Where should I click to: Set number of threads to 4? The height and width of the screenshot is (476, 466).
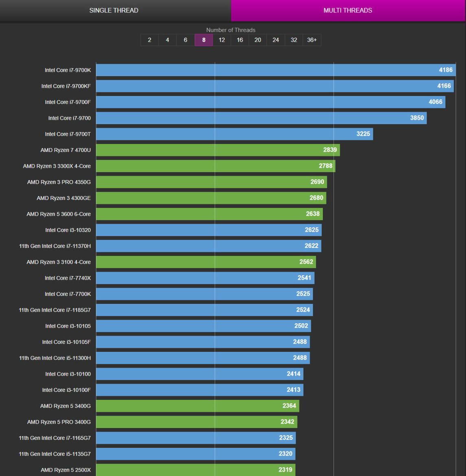(x=167, y=40)
